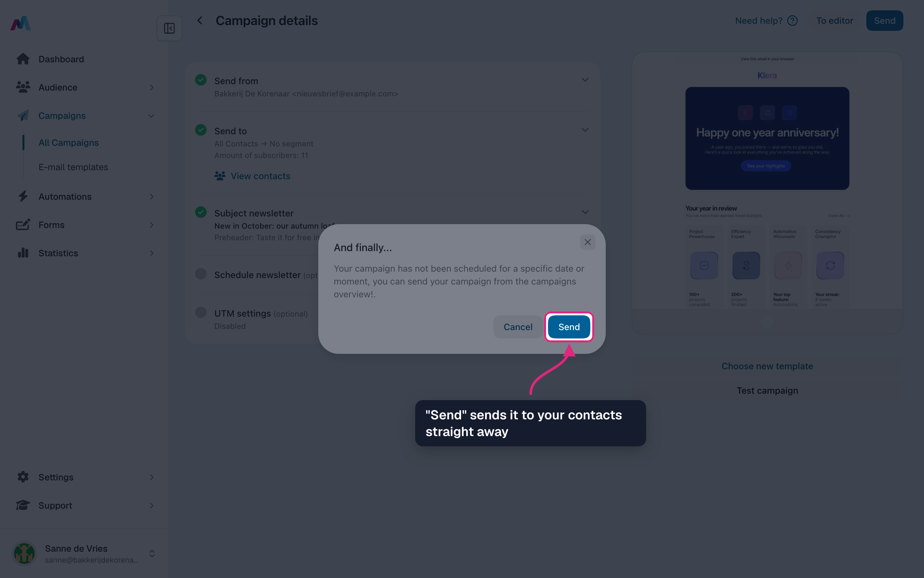The width and height of the screenshot is (924, 578).
Task: Click the Forms pencil icon
Action: (x=23, y=225)
